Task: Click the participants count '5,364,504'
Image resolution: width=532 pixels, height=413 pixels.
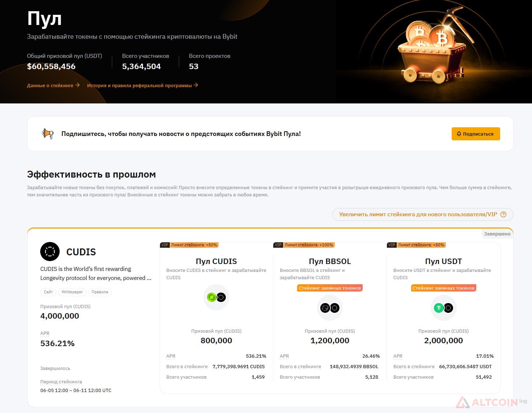Action: click(142, 67)
